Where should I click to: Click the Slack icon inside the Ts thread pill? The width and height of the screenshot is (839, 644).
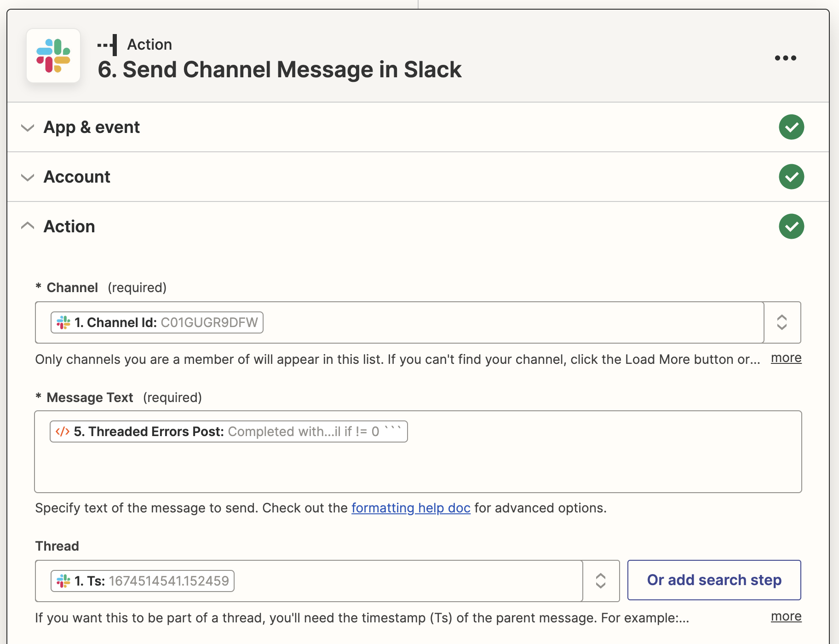(x=63, y=581)
